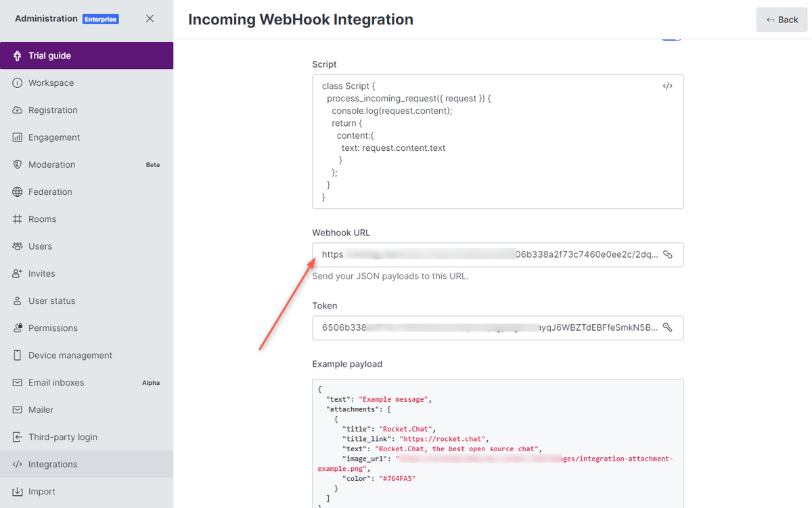Select the Token value field
812x508 pixels.
(x=474, y=327)
